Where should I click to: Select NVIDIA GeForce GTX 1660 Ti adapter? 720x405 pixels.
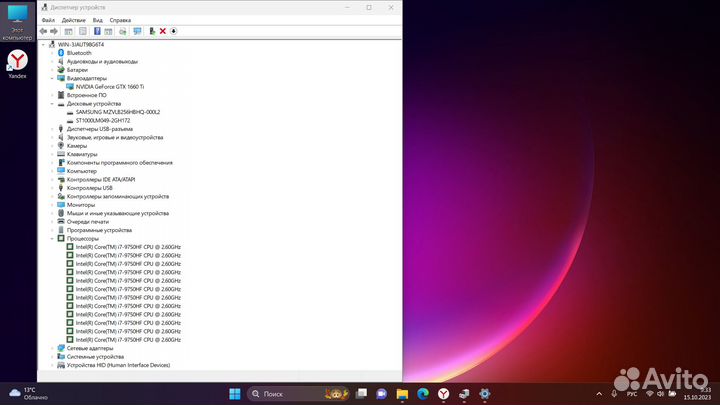110,86
